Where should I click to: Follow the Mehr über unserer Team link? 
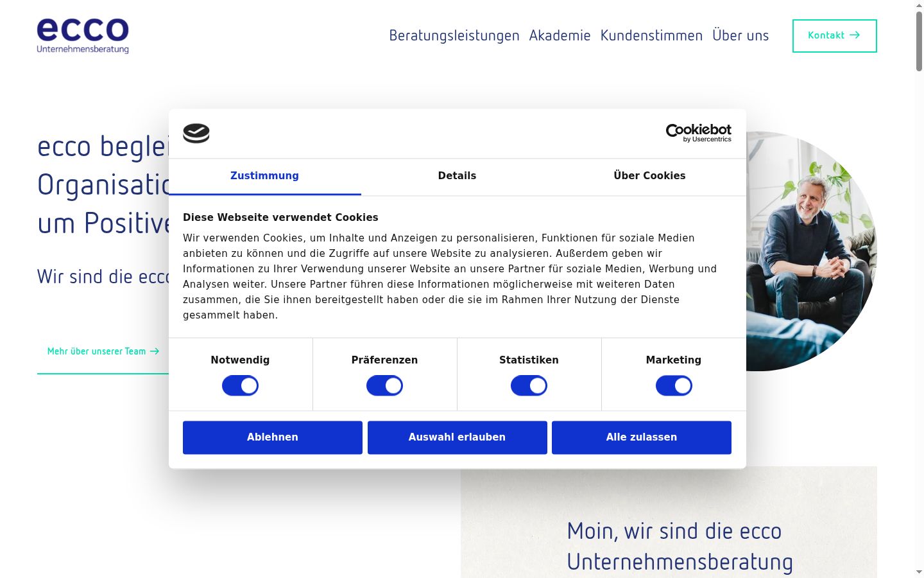(103, 351)
